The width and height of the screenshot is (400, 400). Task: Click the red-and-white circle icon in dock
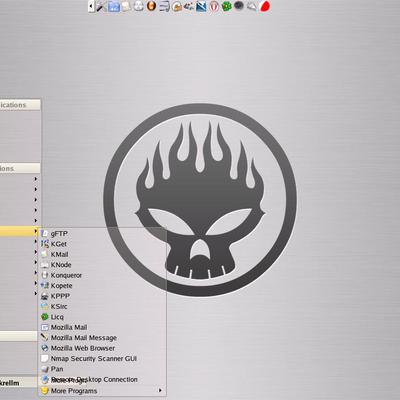pyautogui.click(x=214, y=6)
